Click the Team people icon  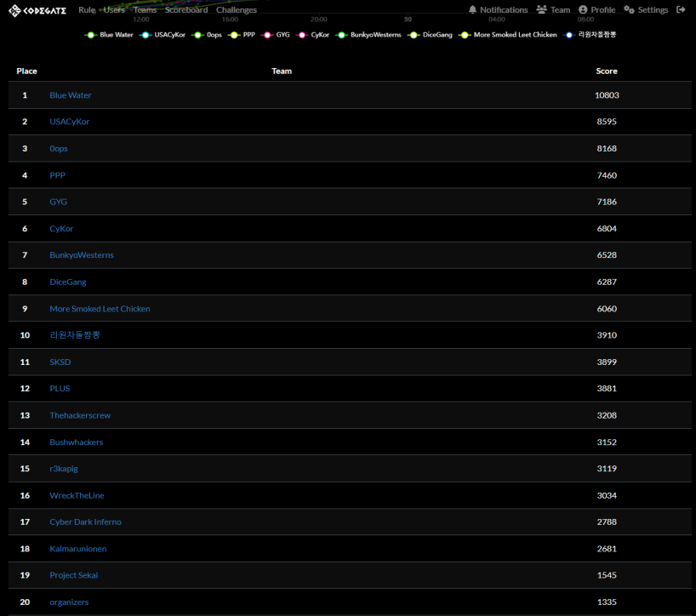click(x=541, y=10)
